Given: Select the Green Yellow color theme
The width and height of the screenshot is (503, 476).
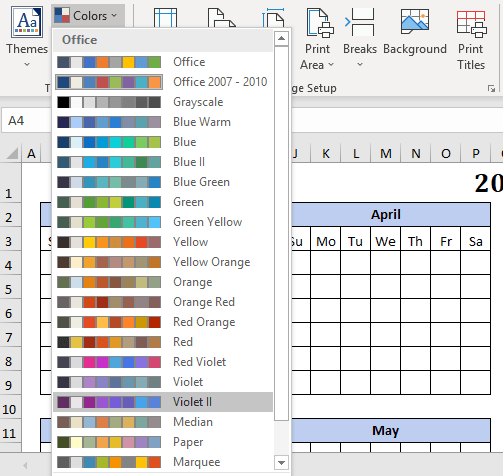Looking at the screenshot, I should tap(163, 222).
